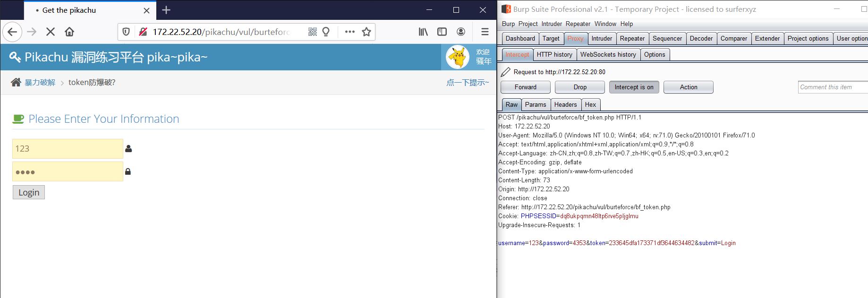The width and height of the screenshot is (868, 298).
Task: Click the Cookie PHPSESSID header line
Action: tap(568, 216)
